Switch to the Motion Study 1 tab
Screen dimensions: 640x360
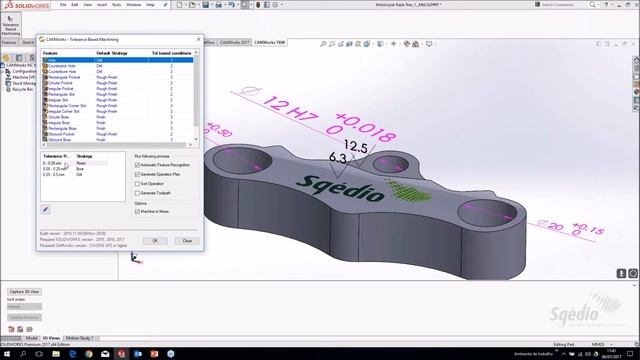coord(80,338)
